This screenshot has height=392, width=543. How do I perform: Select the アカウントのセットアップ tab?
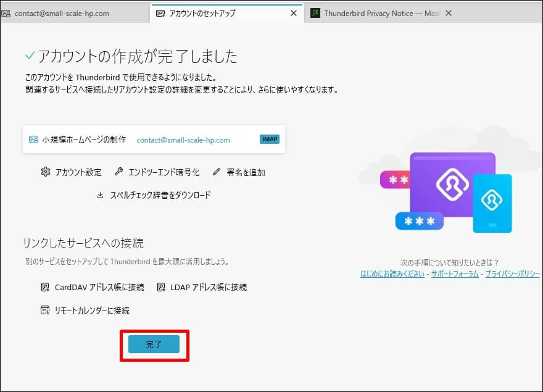(x=227, y=13)
